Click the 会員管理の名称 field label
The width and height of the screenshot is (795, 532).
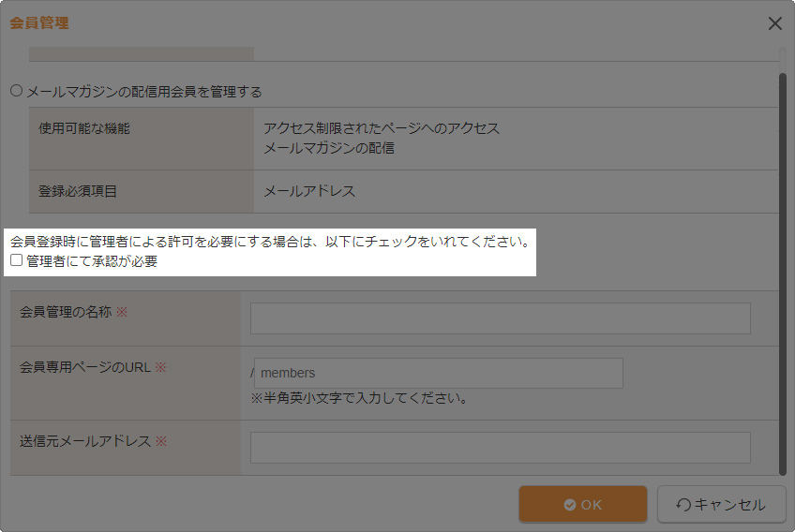(66, 312)
